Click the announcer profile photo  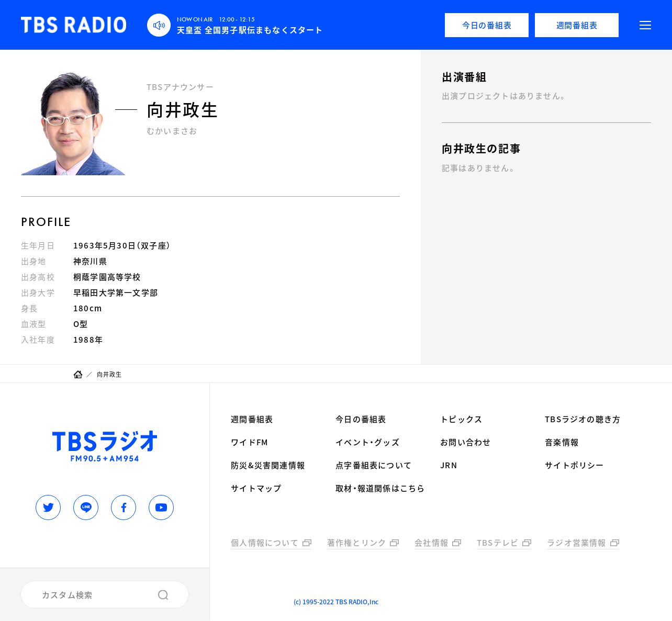pyautogui.click(x=73, y=123)
